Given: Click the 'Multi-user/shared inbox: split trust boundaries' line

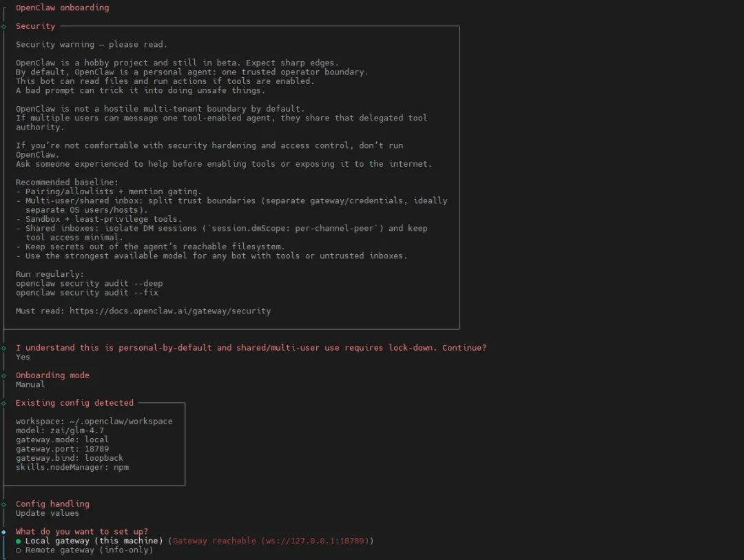Looking at the screenshot, I should pos(231,205).
